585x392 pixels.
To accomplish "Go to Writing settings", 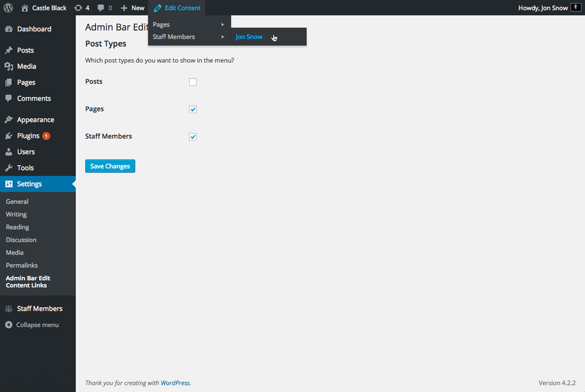I will tap(16, 214).
